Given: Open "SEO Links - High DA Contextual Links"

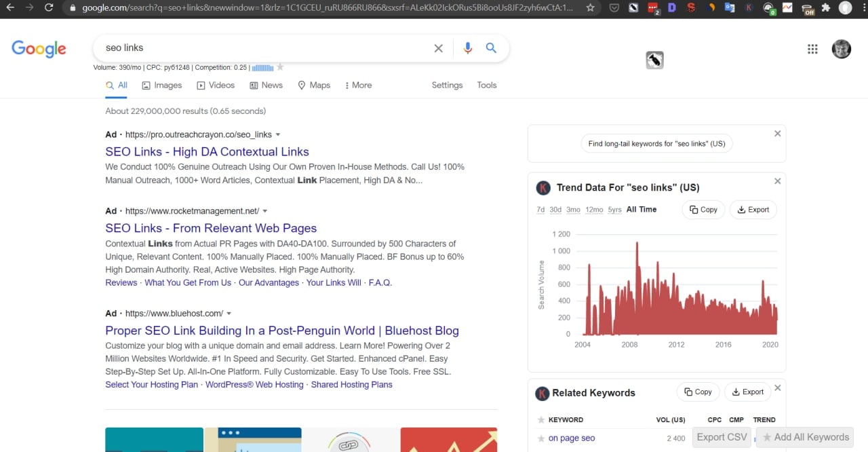Looking at the screenshot, I should click(x=207, y=151).
